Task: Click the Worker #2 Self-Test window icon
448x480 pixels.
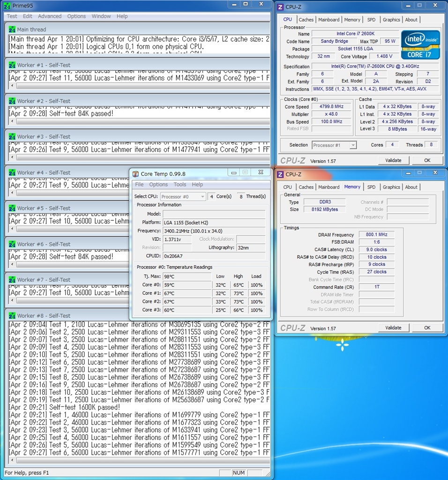Action: 12,101
